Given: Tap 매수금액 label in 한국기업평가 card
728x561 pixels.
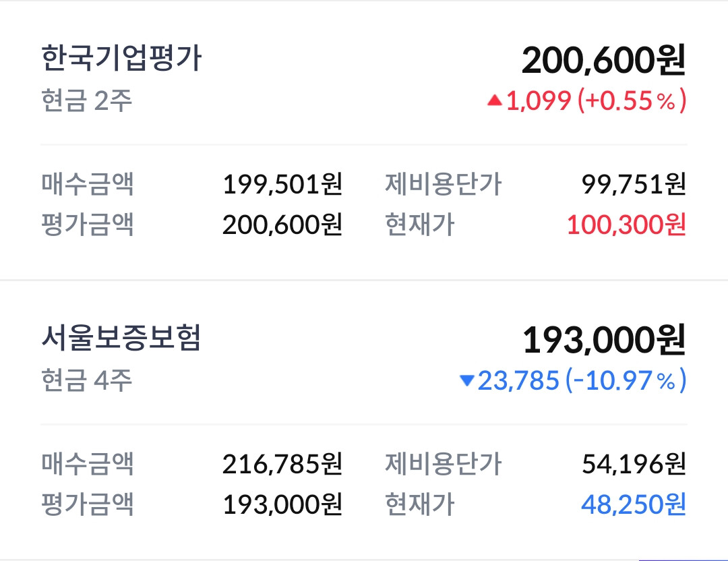Looking at the screenshot, I should 88,184.
